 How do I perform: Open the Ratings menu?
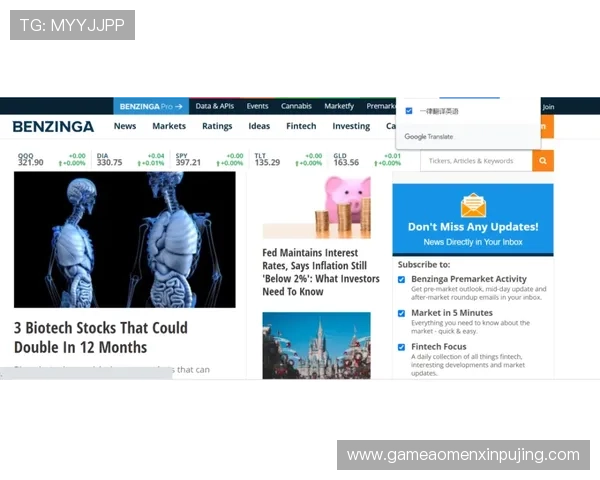[x=217, y=126]
